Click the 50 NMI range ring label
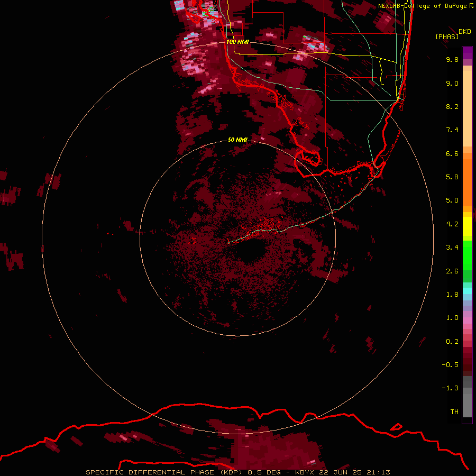476x476 pixels. click(237, 140)
